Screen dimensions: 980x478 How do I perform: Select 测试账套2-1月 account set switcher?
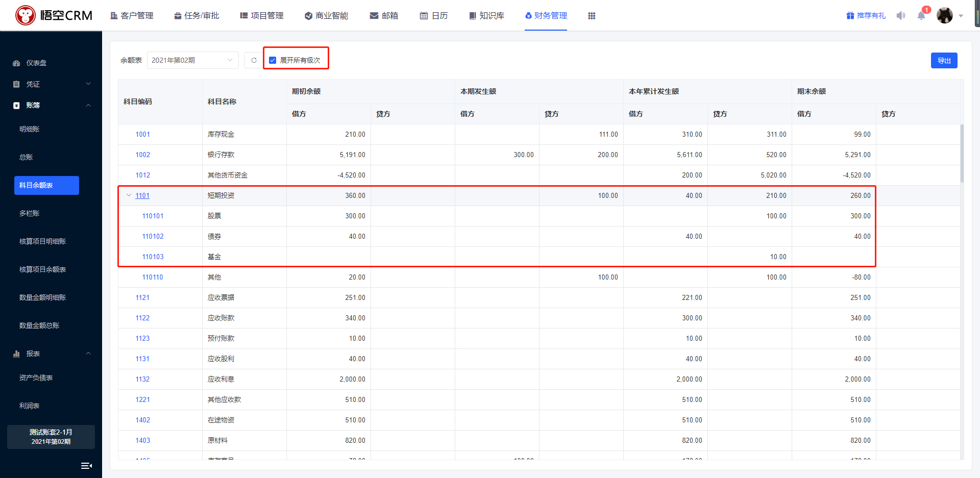51,437
